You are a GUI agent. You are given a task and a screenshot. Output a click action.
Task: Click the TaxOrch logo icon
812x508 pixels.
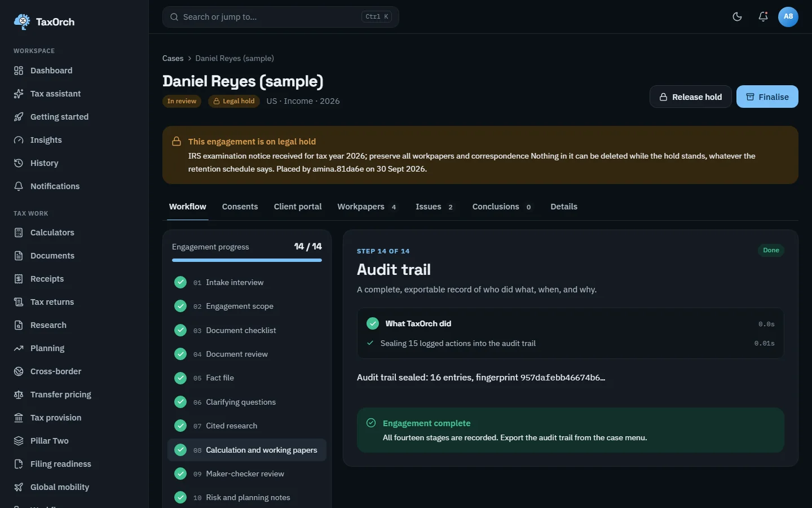(22, 21)
